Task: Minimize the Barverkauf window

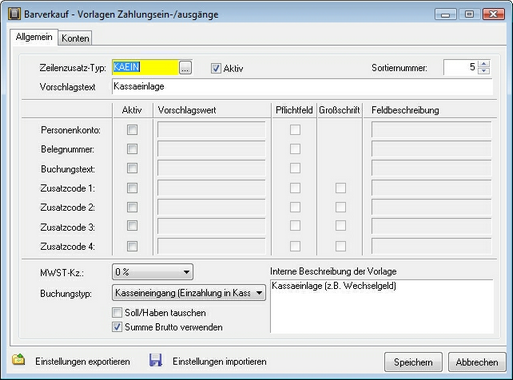Action: [x=446, y=14]
